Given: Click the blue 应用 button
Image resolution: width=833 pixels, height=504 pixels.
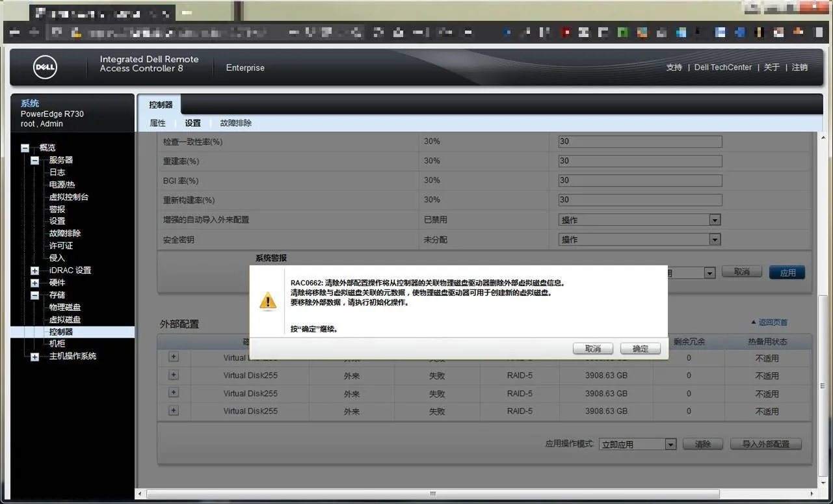Looking at the screenshot, I should [787, 272].
